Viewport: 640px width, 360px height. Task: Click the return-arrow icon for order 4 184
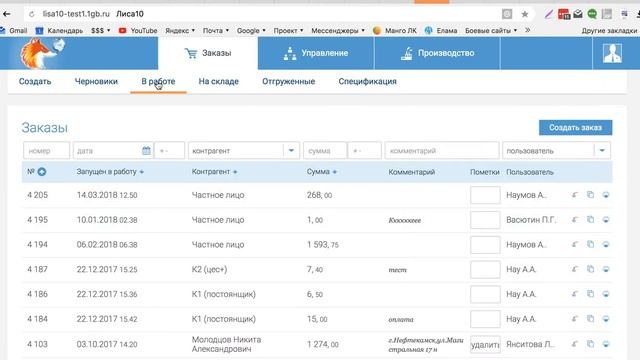pos(575,319)
